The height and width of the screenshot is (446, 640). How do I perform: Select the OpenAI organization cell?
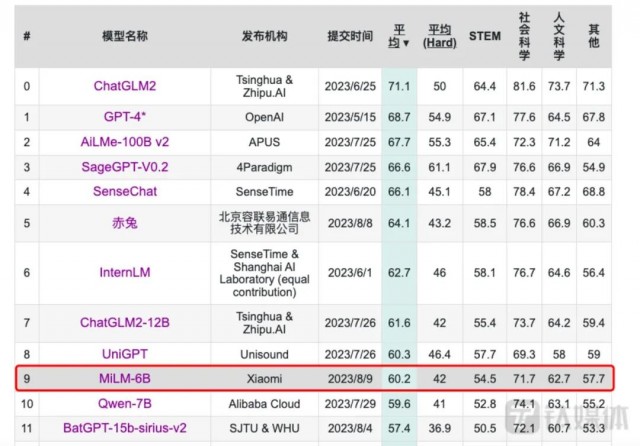coord(264,117)
